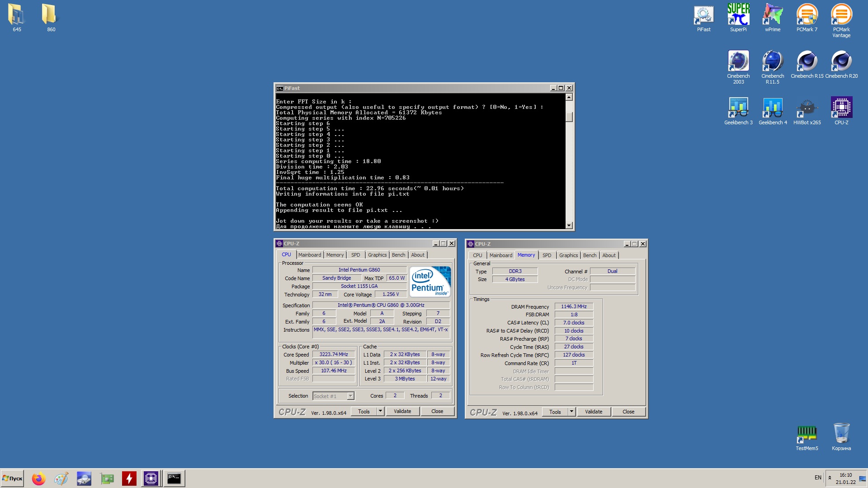Launch Geekbench 3 shortcut
868x488 pixels.
coord(738,111)
